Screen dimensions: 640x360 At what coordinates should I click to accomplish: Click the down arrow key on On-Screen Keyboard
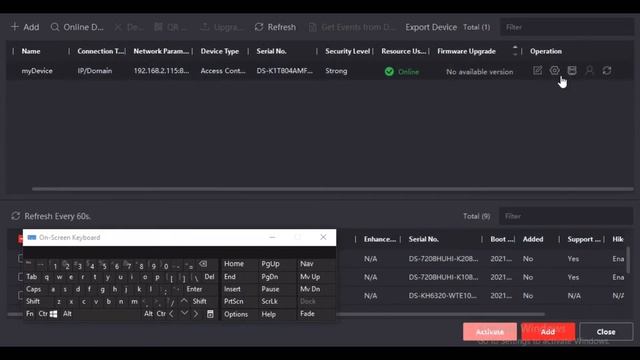pos(184,314)
